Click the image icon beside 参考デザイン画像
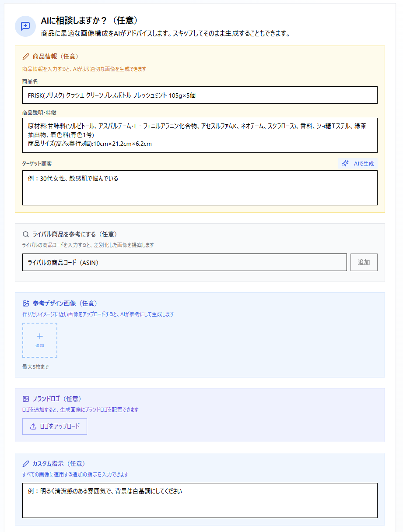403x532 pixels. 26,303
